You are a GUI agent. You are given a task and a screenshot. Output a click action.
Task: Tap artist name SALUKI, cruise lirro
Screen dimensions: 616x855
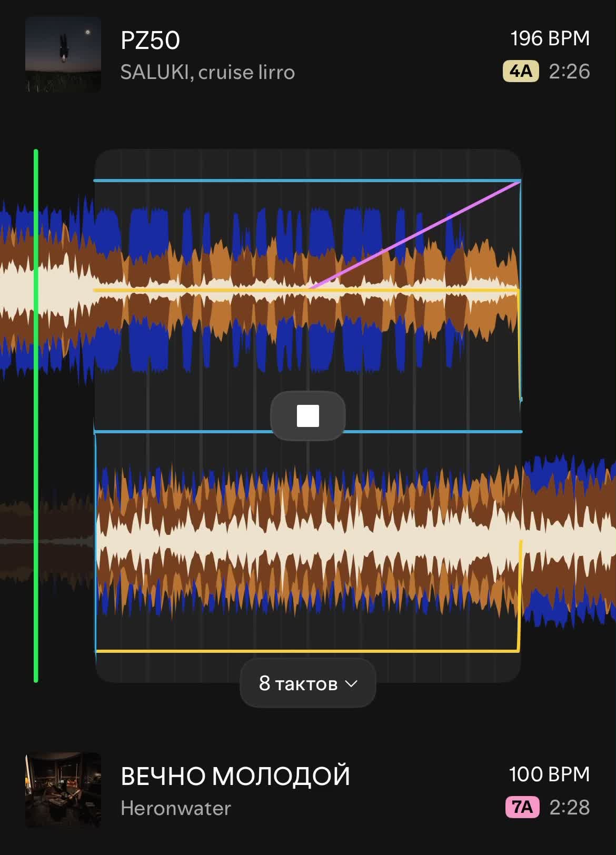click(x=207, y=72)
